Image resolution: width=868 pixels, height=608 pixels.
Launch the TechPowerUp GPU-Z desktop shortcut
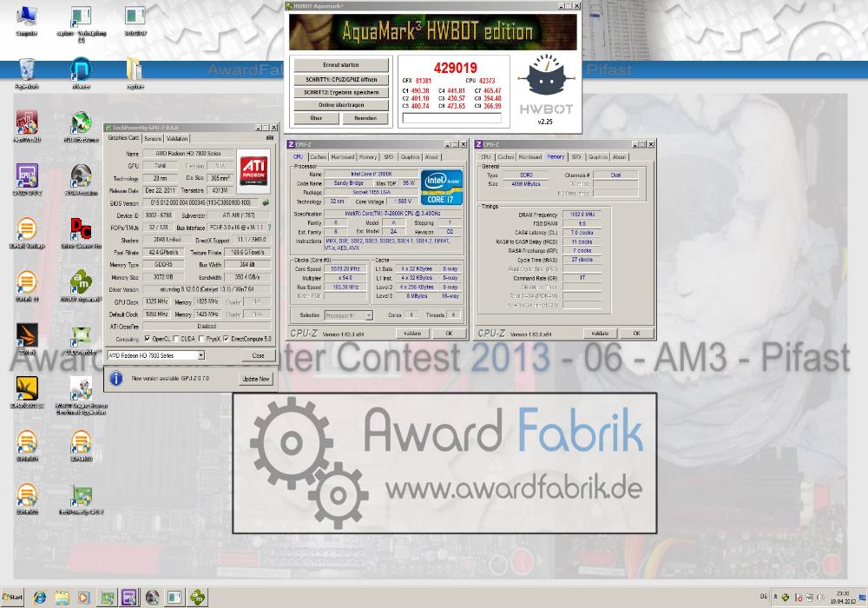click(x=81, y=499)
